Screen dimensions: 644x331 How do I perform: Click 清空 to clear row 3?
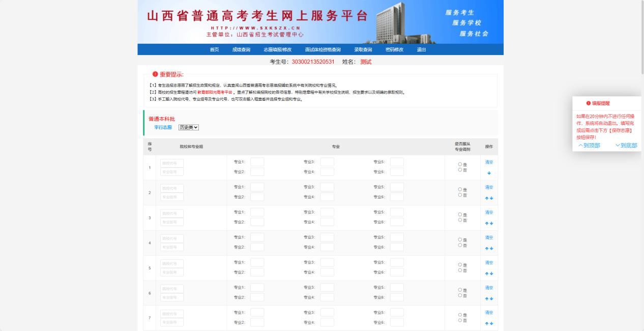(x=489, y=212)
